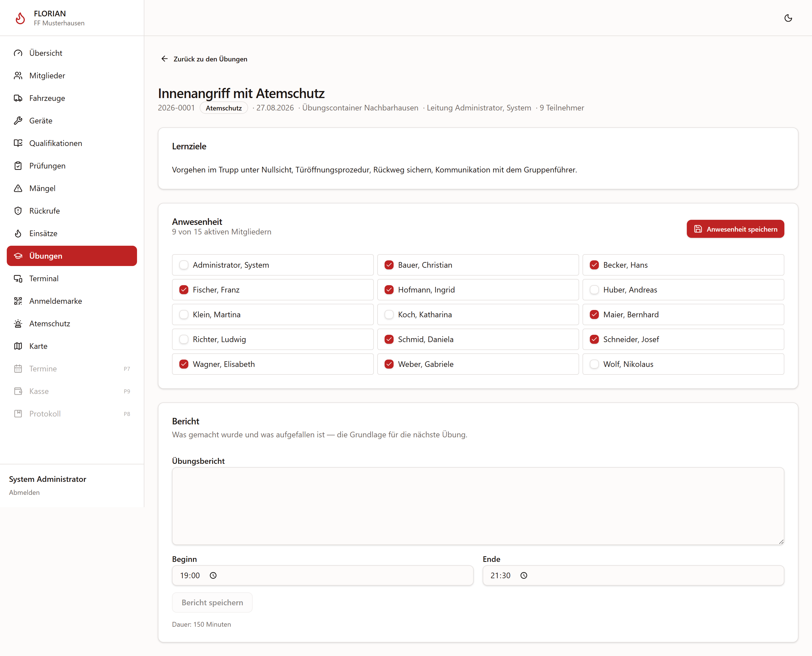This screenshot has height=656, width=812.
Task: Open the Beginn time picker clock icon
Action: pos(213,575)
